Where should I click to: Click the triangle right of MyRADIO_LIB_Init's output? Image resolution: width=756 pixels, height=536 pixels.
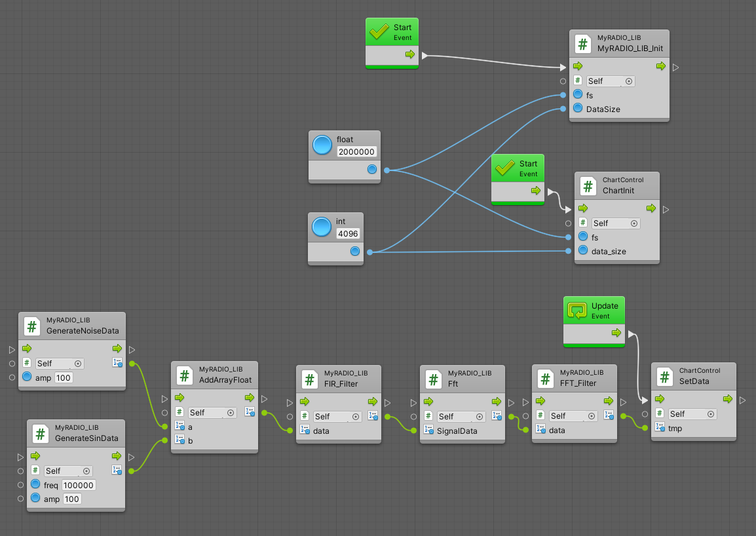pos(675,66)
